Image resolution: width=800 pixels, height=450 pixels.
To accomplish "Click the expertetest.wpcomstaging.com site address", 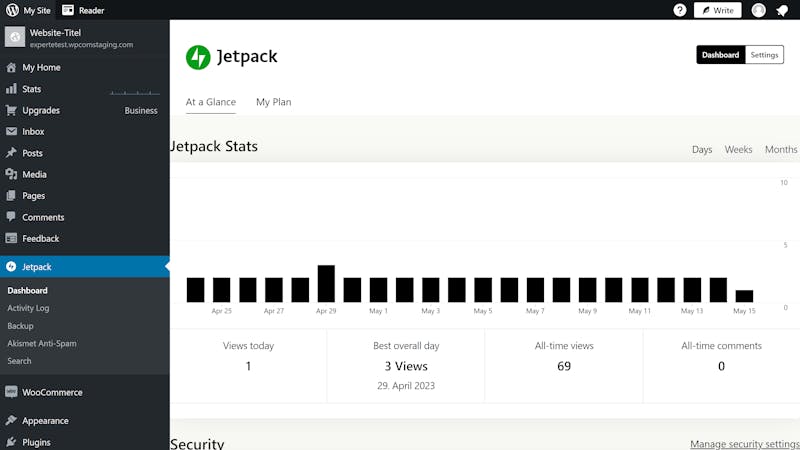I will pos(81,44).
